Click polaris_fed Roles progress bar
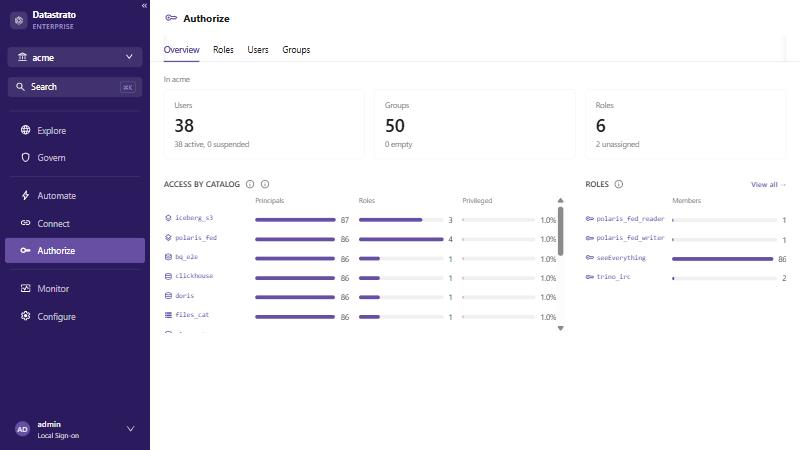 [x=401, y=239]
